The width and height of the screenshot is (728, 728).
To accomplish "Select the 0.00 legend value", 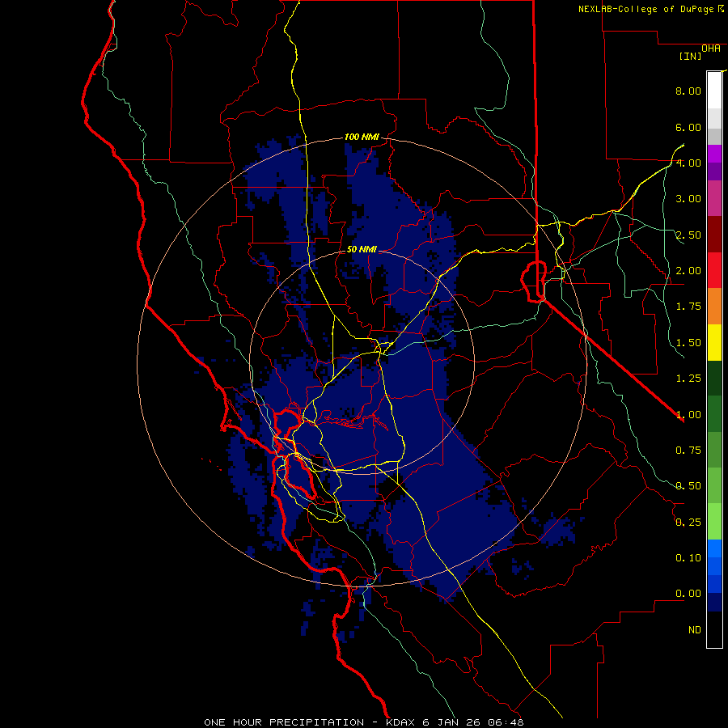I will 688,594.
